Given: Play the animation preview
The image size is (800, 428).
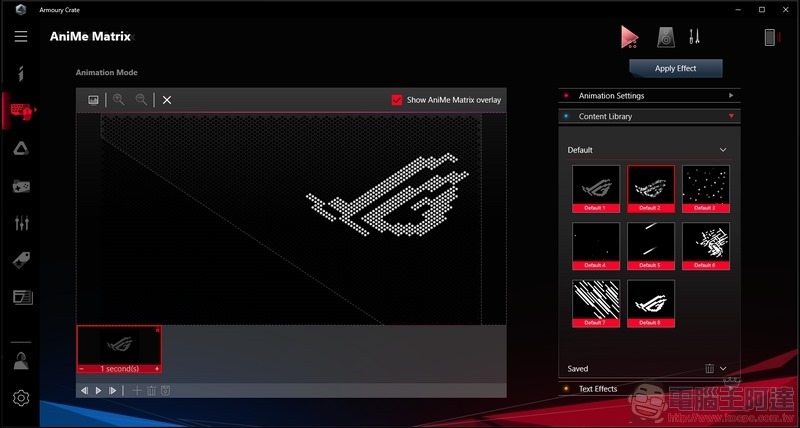Looking at the screenshot, I should tap(98, 391).
